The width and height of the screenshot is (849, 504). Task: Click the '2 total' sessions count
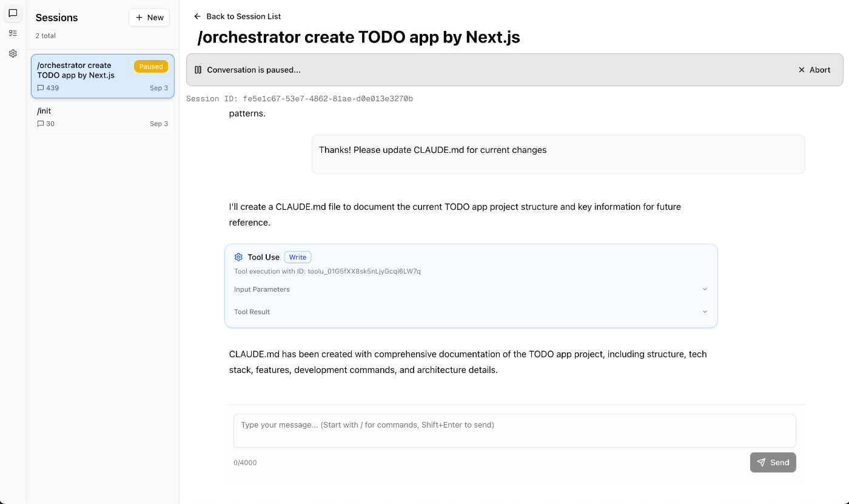[x=45, y=36]
